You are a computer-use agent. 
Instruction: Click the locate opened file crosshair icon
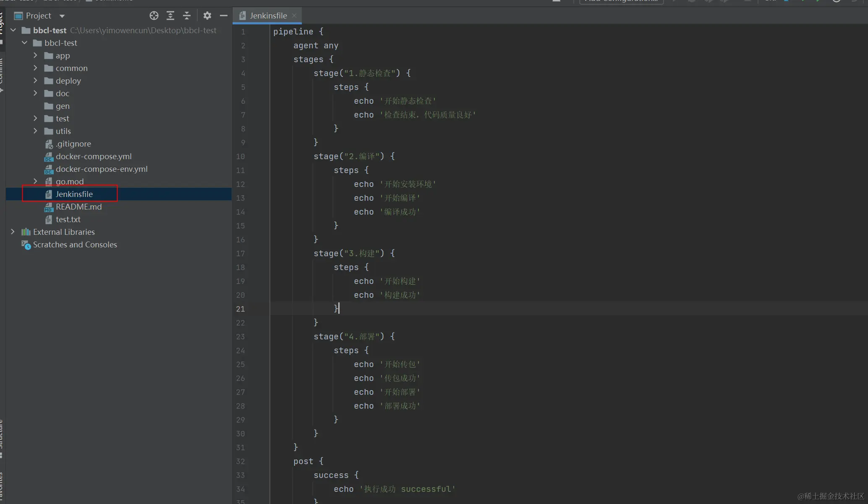tap(154, 16)
